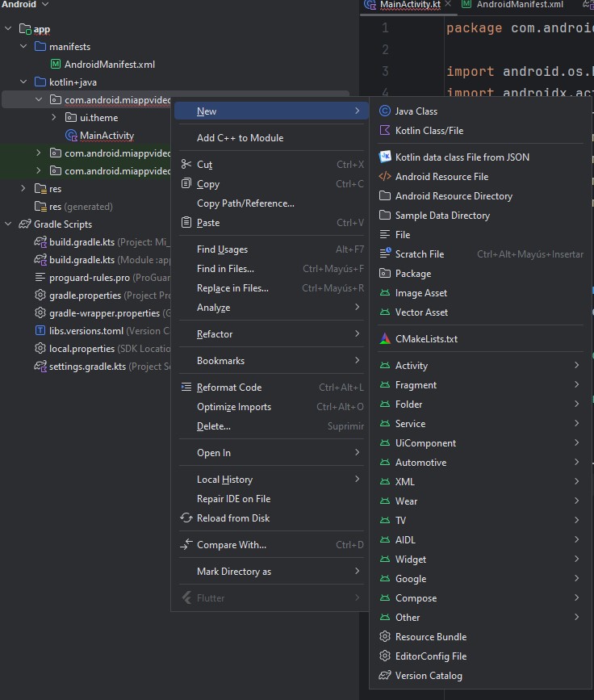
Task: Click the Java Class icon in submenu
Action: pyautogui.click(x=385, y=111)
